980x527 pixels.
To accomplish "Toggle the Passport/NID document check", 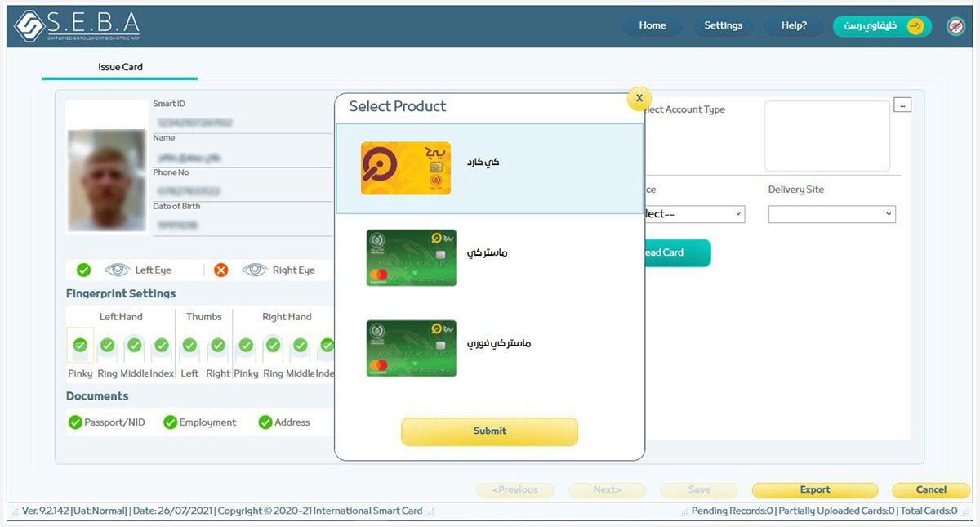I will point(75,422).
